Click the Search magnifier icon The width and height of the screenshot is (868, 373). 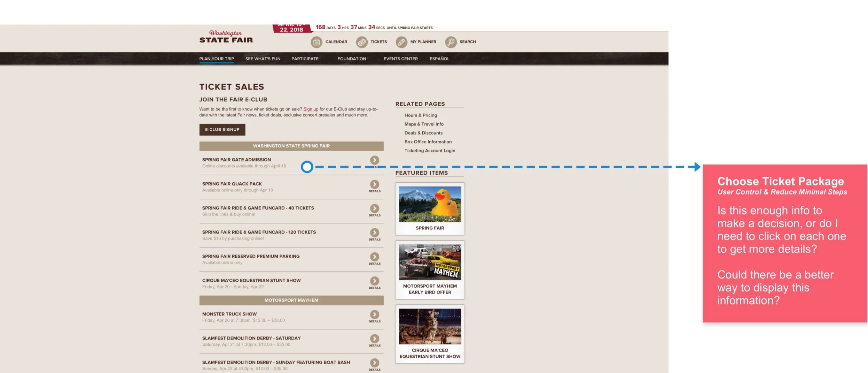pos(451,42)
